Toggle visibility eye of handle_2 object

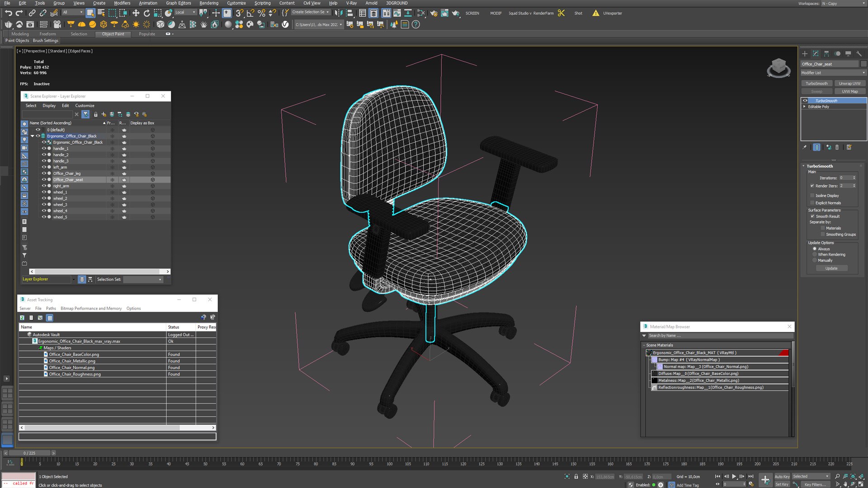44,155
